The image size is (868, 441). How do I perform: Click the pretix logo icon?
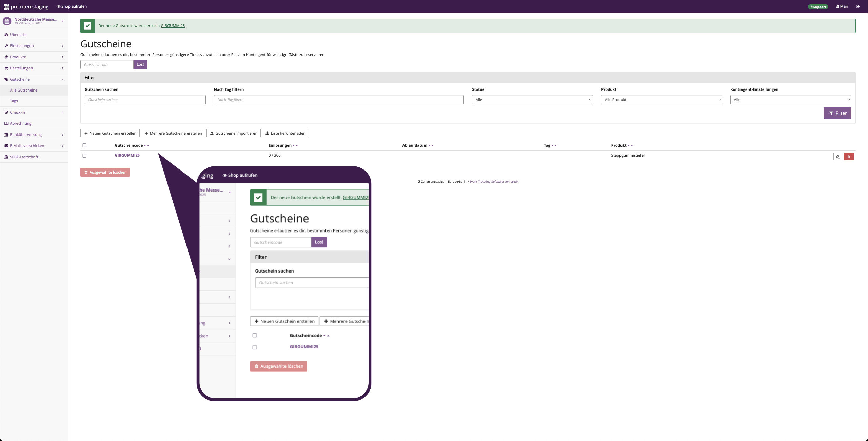[6, 7]
